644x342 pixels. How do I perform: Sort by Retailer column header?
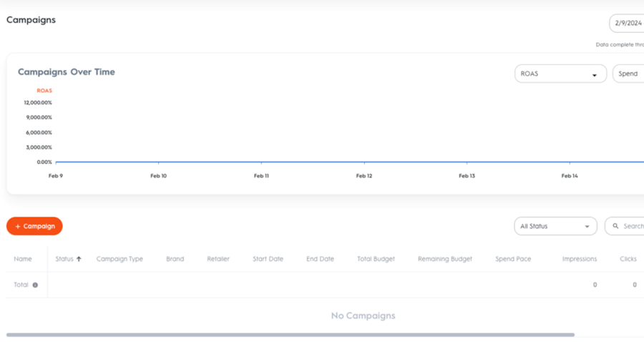[x=218, y=259]
